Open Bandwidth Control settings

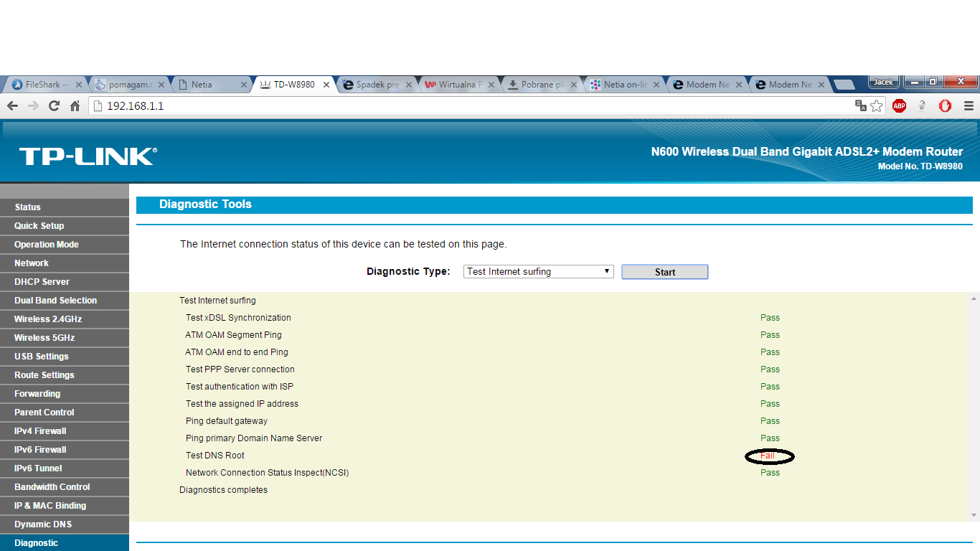[x=65, y=487]
